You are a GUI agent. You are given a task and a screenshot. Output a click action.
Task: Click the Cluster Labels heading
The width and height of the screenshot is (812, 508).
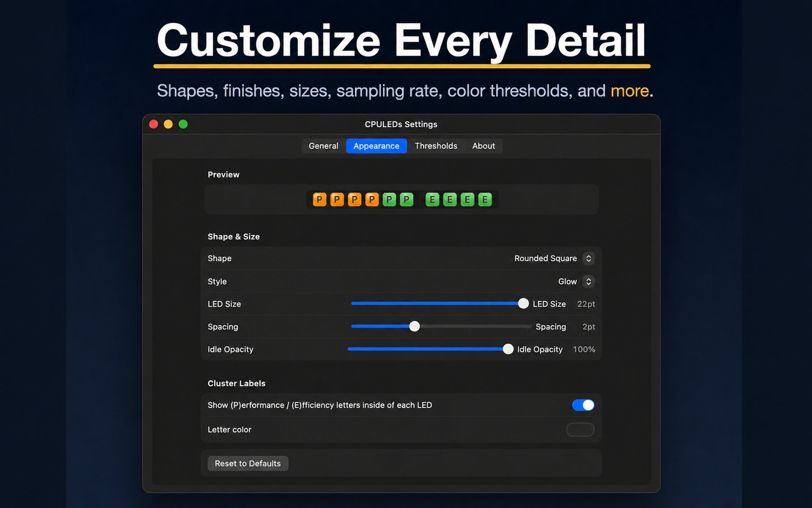(x=236, y=383)
